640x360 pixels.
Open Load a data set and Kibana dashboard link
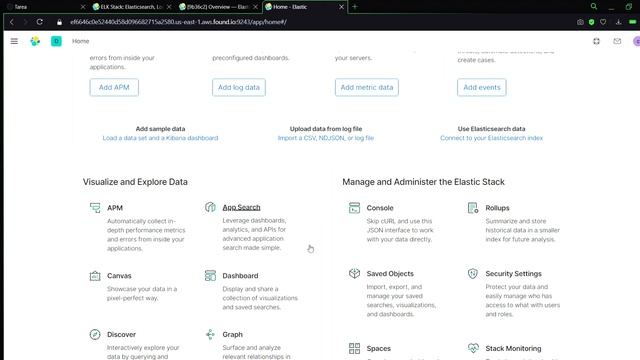point(160,138)
